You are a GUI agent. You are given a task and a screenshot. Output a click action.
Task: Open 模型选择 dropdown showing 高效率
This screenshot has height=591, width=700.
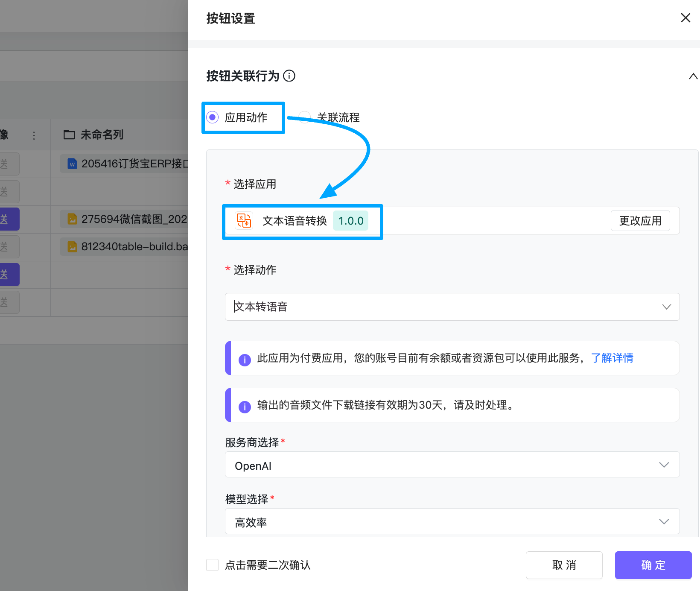(452, 521)
